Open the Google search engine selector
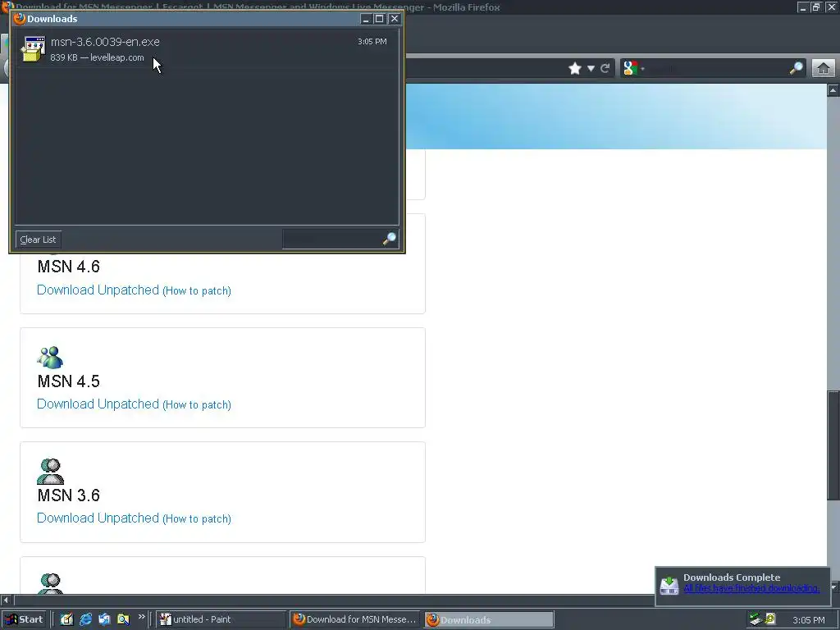 tap(633, 69)
